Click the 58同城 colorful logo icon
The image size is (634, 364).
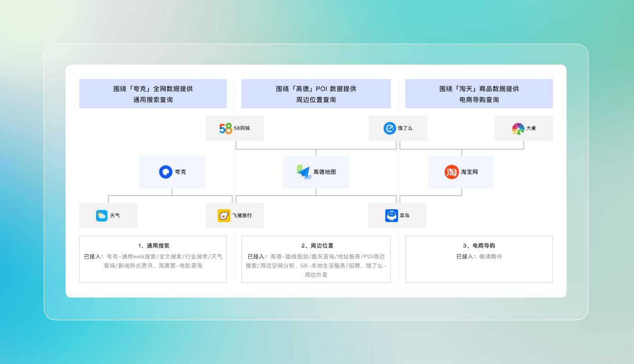click(225, 128)
